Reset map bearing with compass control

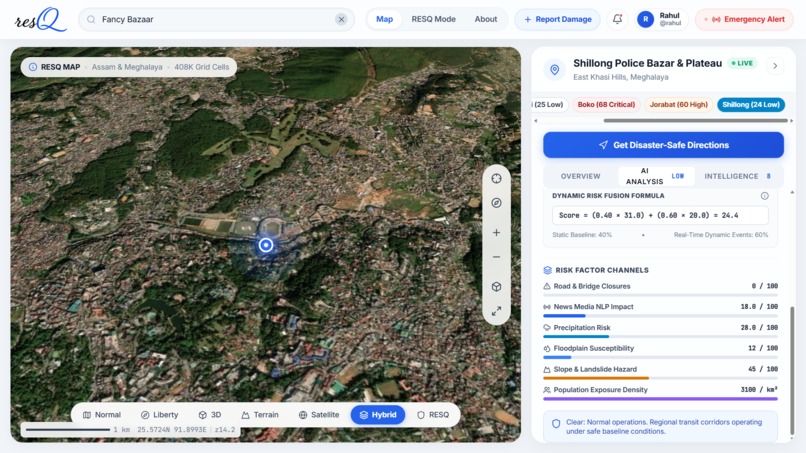tap(496, 203)
